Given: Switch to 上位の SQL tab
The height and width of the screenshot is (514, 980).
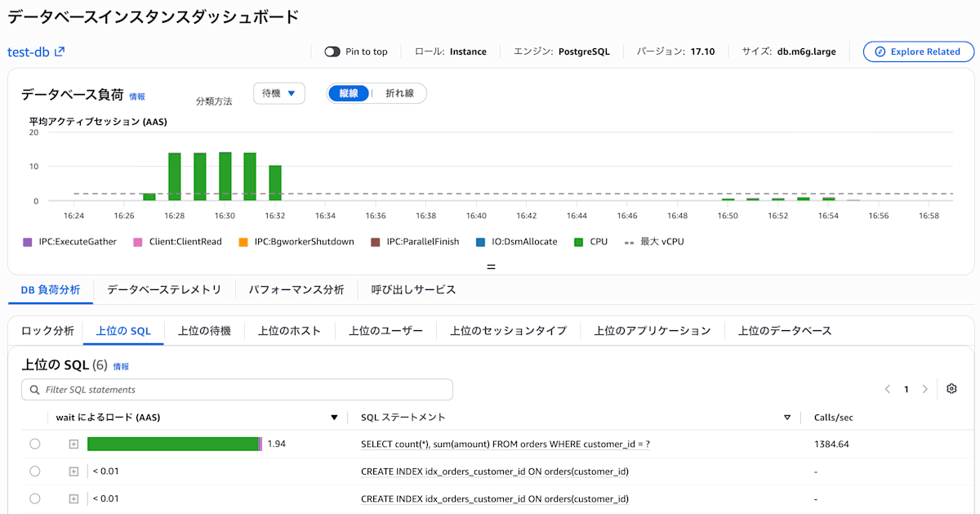Looking at the screenshot, I should [x=123, y=331].
